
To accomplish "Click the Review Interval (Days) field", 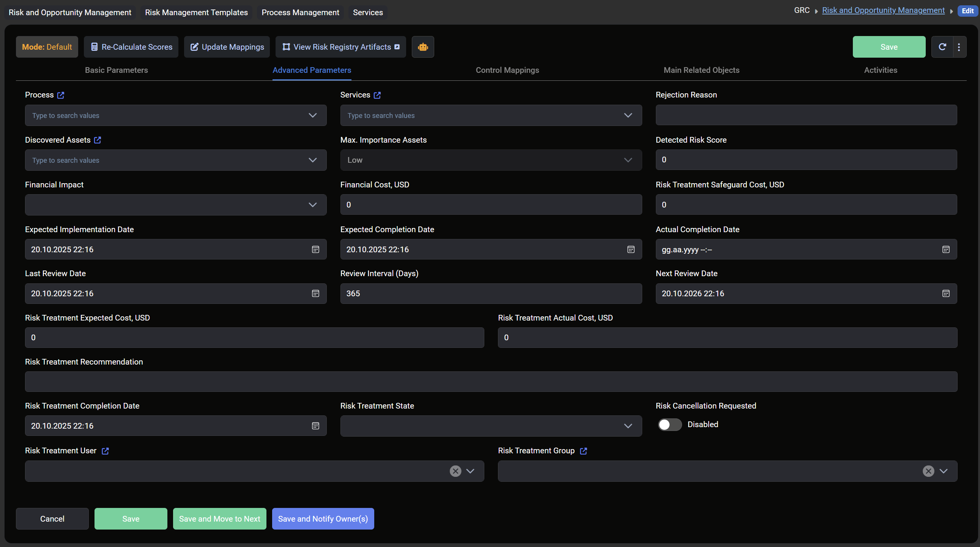I will tap(491, 294).
